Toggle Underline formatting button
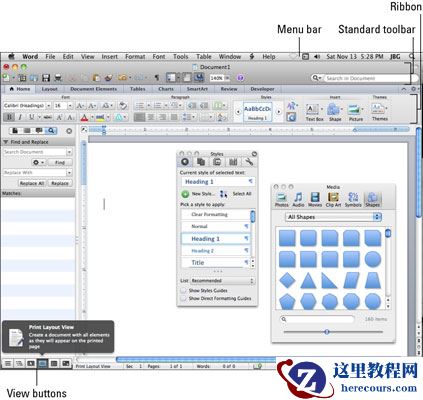The height and width of the screenshot is (400, 423). pyautogui.click(x=31, y=117)
